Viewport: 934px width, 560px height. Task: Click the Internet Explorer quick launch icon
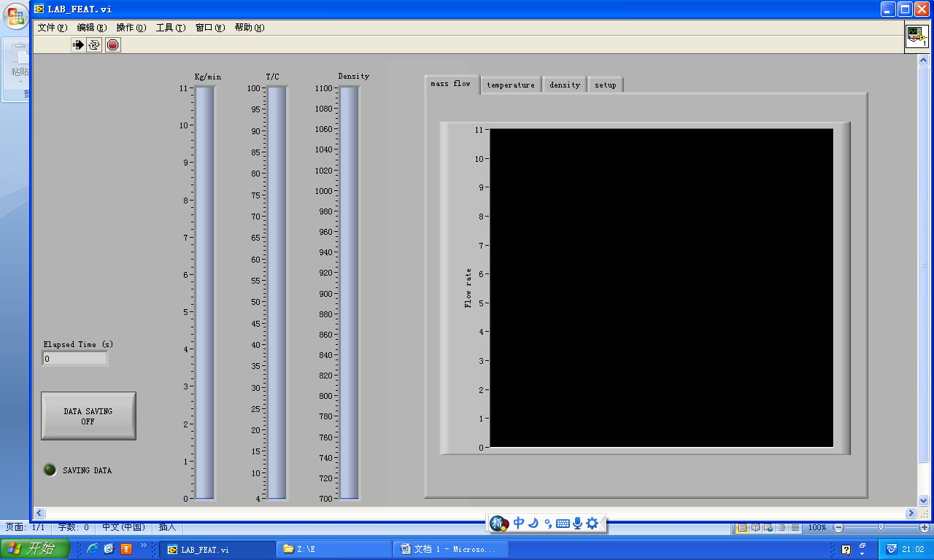(x=92, y=549)
